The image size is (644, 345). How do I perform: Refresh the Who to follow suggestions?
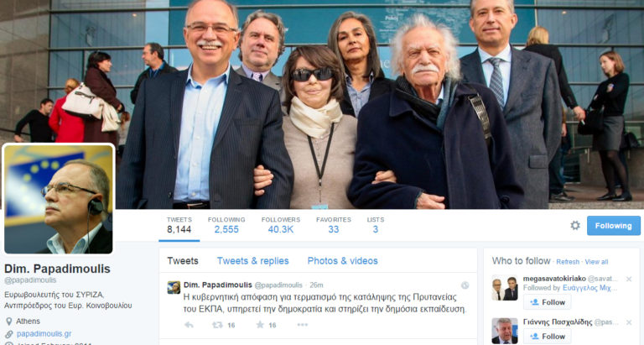[x=568, y=262]
